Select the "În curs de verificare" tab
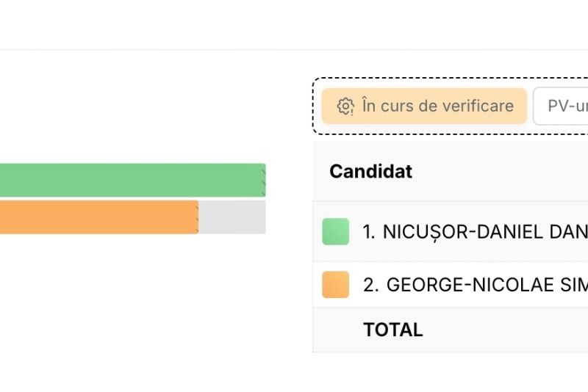Viewport: 588px width, 392px height. click(424, 106)
